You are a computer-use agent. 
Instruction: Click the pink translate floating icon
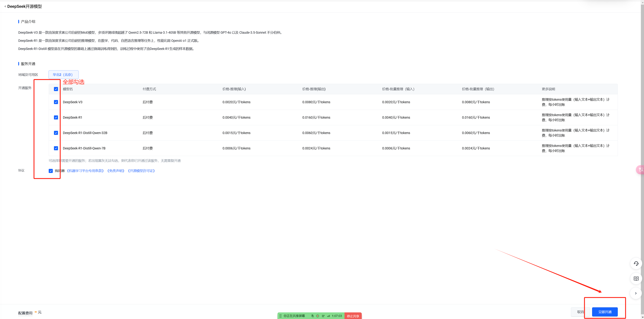click(640, 170)
